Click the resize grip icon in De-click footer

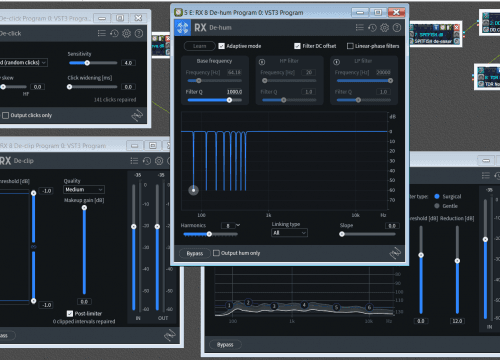(x=137, y=115)
